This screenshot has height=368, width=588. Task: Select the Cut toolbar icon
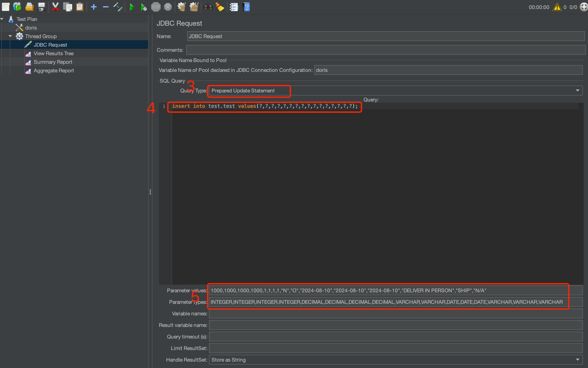55,7
